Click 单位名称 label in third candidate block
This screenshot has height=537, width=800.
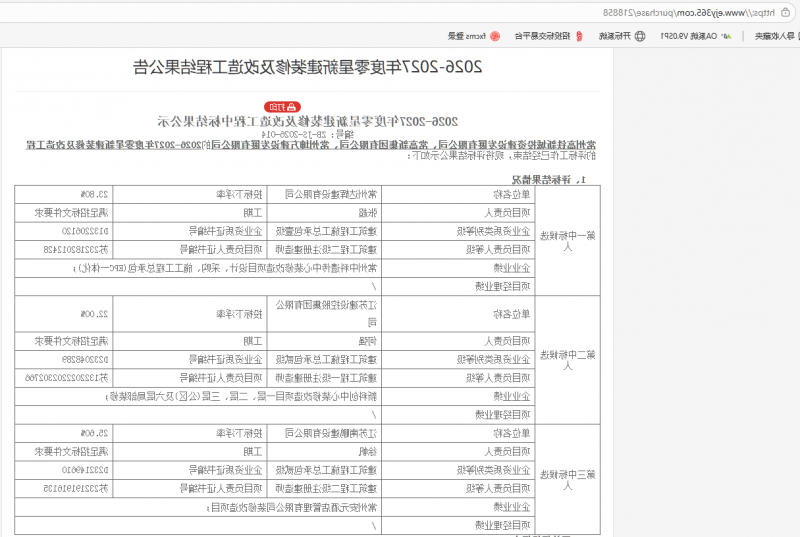coord(512,433)
